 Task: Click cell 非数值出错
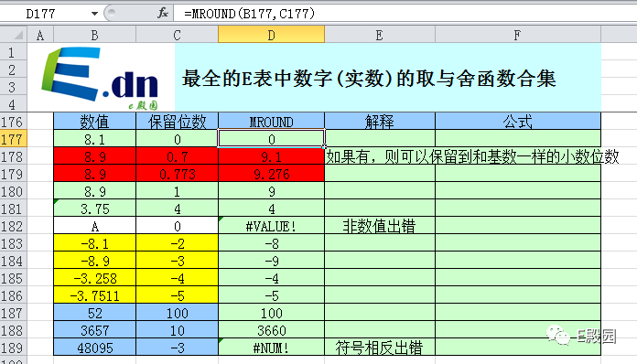tap(380, 226)
